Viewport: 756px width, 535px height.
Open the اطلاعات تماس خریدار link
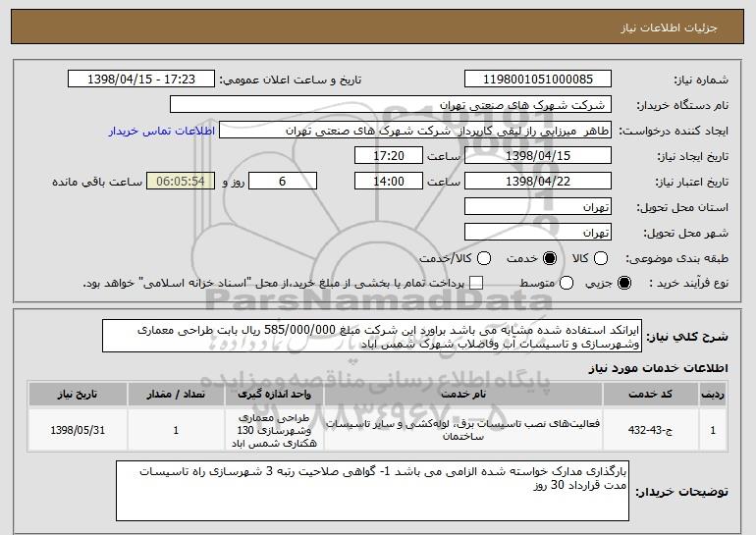pyautogui.click(x=162, y=131)
